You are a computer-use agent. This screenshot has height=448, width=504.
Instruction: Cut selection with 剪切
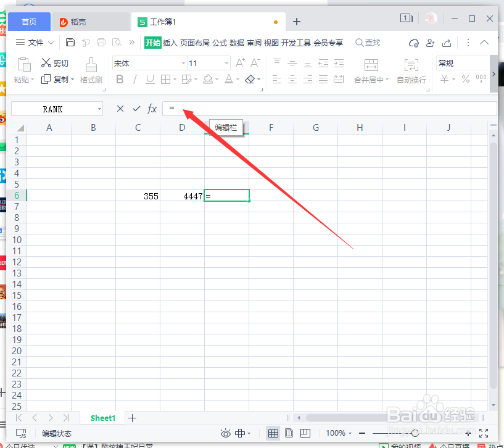pos(55,63)
